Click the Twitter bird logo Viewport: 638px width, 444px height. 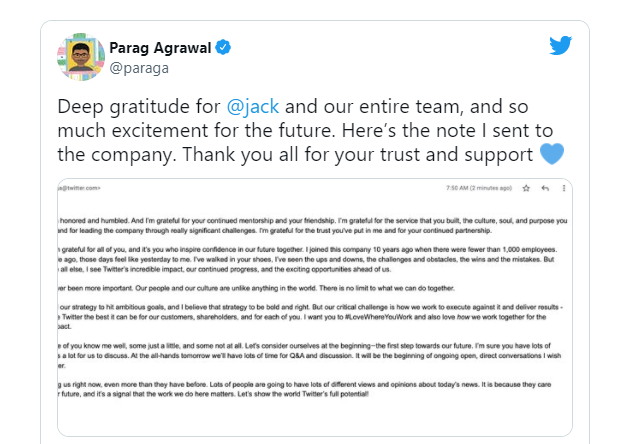[560, 45]
